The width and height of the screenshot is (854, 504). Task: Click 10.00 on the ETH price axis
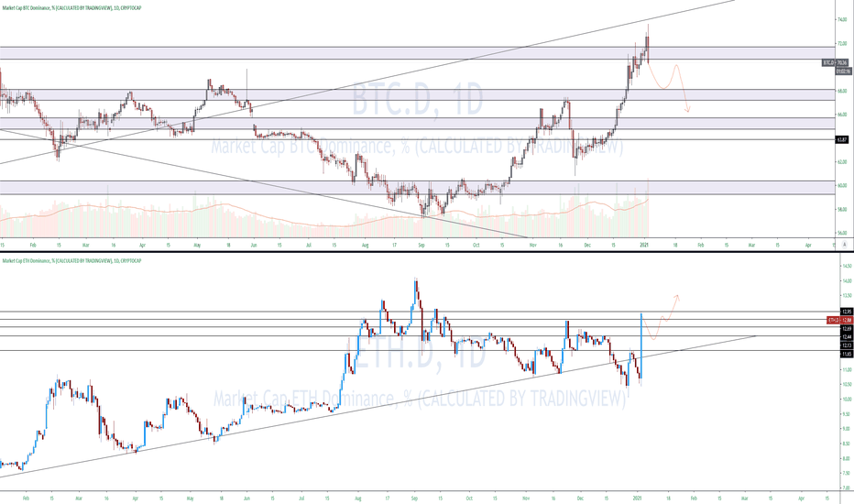[847, 399]
